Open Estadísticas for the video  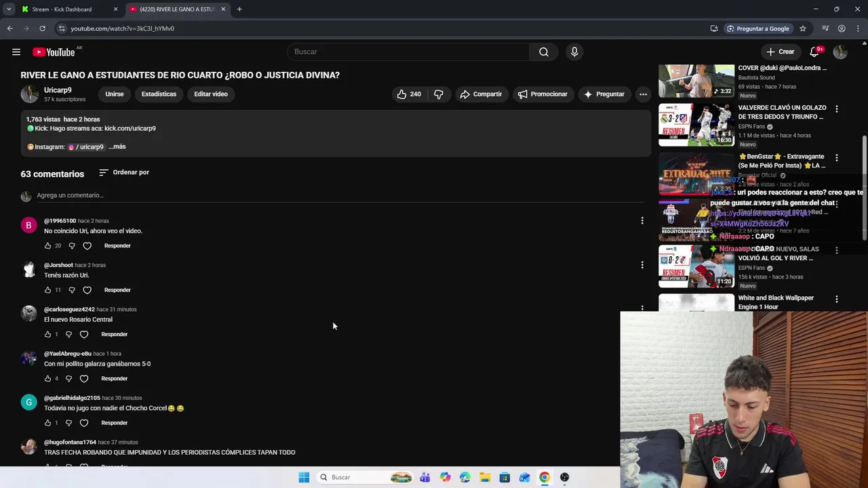point(159,94)
